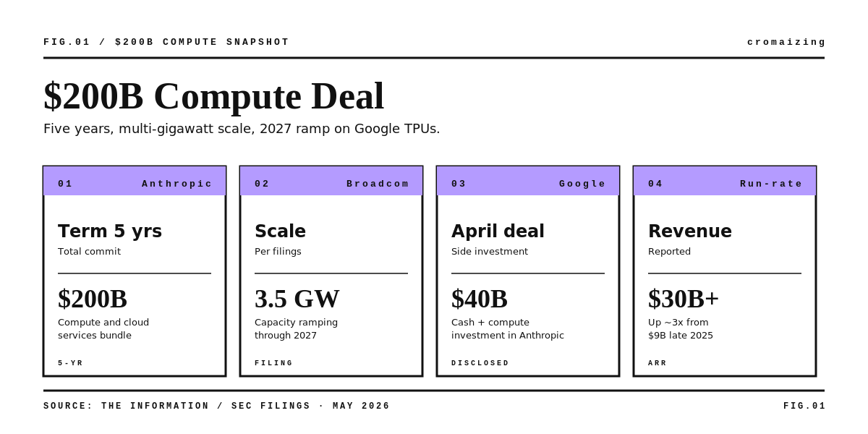This screenshot has width=868, height=434.
Task: Click the $200B figure in Anthropic card
Action: coord(93,299)
